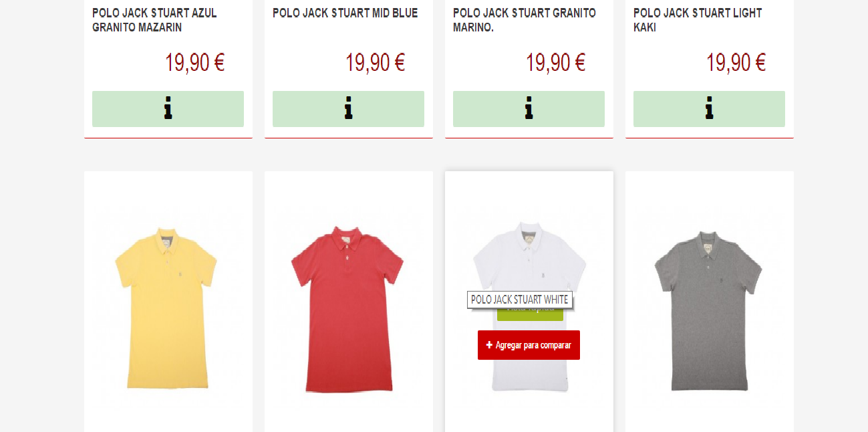Open info icon for Azul Granito Mazarin polo
Viewport: 868px width, 432px height.
click(x=168, y=108)
